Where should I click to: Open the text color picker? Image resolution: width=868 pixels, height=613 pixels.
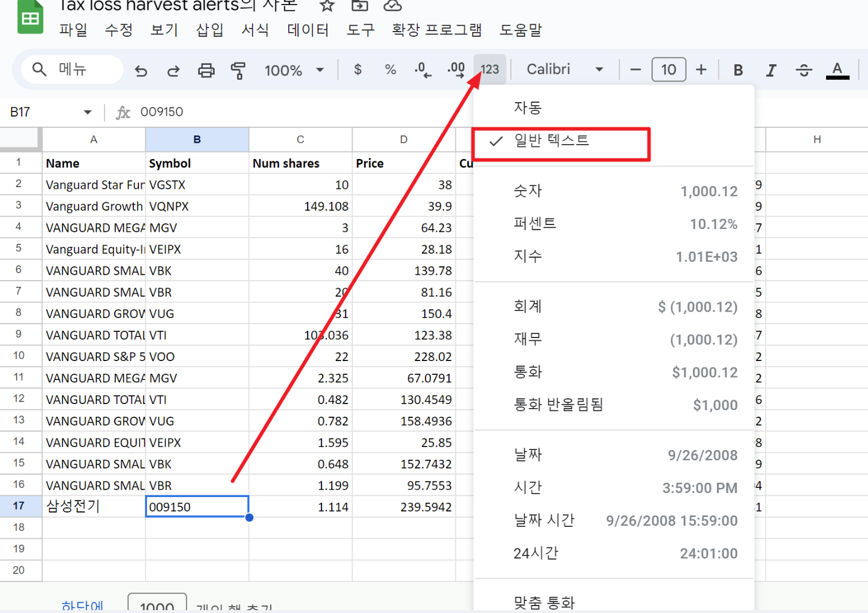pos(838,70)
